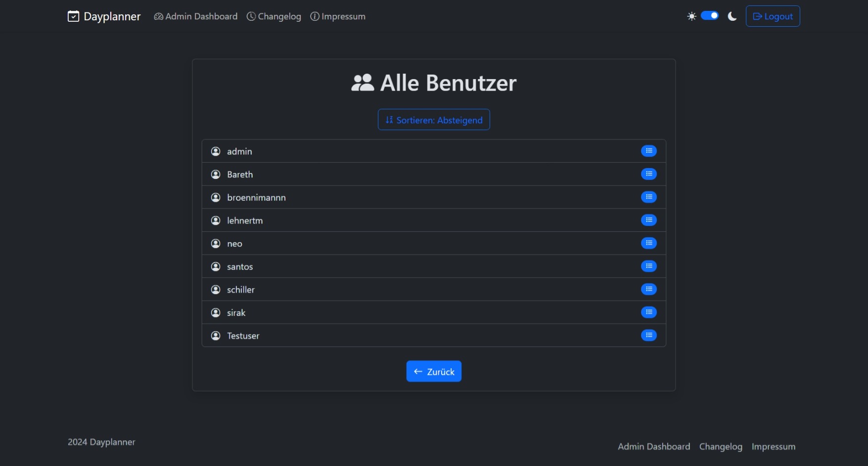
Task: Toggle the dark mode switch
Action: point(710,16)
